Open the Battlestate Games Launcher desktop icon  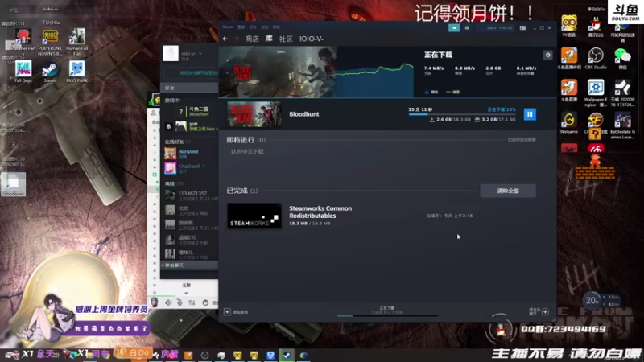pos(622,125)
